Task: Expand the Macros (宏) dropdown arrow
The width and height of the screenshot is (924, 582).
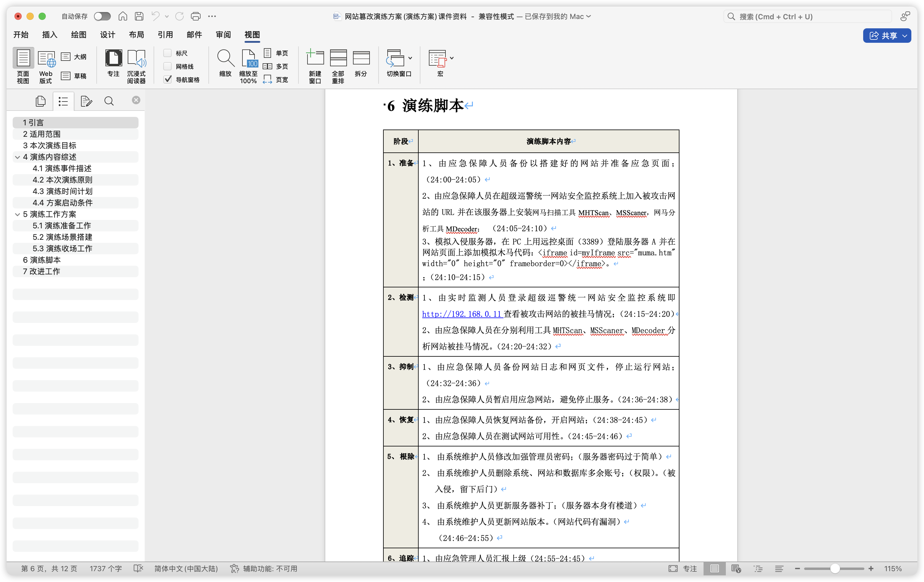Action: coord(452,58)
